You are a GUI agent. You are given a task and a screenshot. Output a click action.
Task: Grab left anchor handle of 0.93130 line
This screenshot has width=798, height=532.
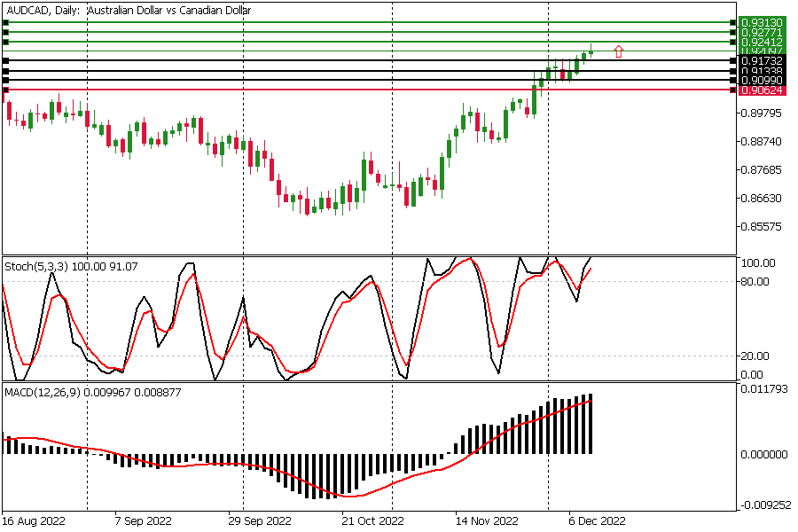[x=5, y=22]
